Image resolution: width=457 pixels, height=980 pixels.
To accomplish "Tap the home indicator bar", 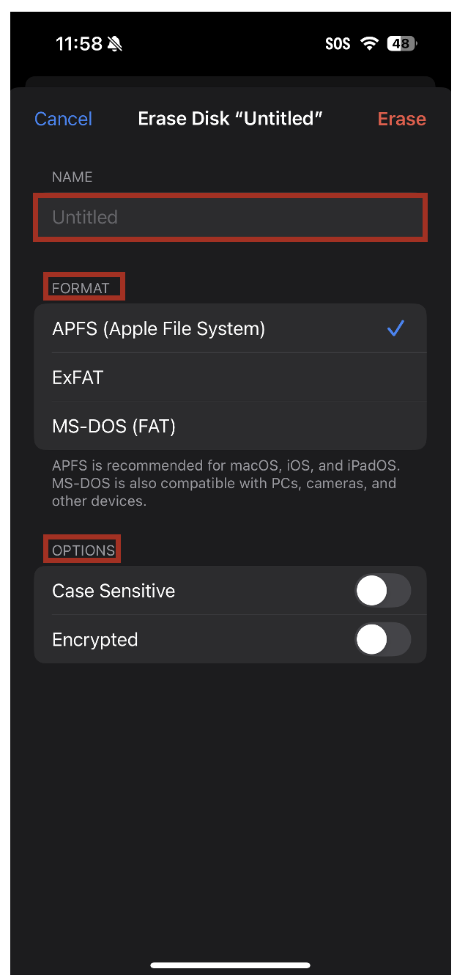I will (x=230, y=965).
